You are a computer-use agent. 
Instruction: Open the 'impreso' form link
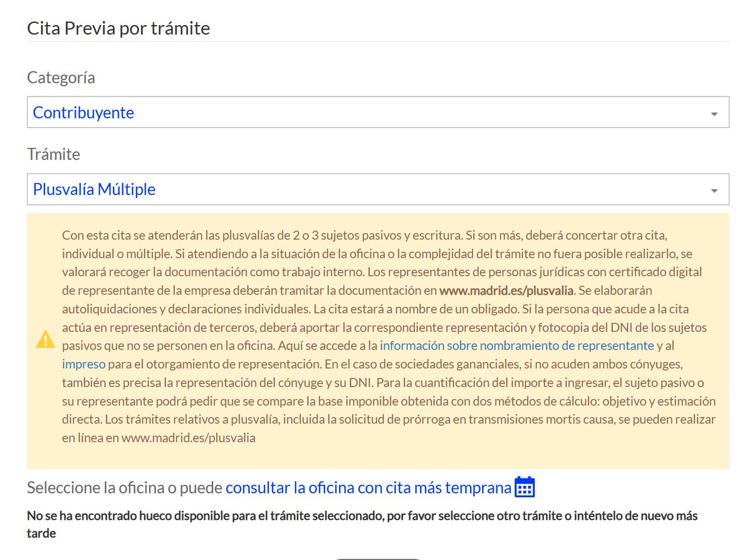tap(83, 364)
